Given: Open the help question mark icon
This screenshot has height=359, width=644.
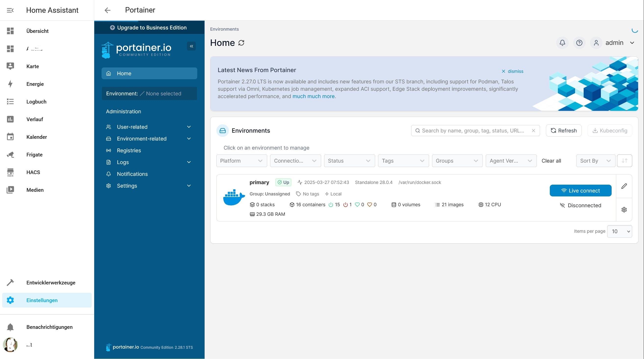Looking at the screenshot, I should 579,43.
